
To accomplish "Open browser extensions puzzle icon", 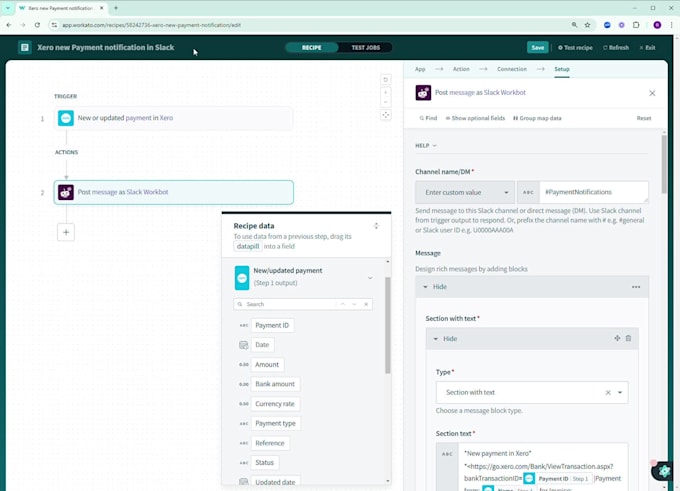I will click(x=636, y=25).
